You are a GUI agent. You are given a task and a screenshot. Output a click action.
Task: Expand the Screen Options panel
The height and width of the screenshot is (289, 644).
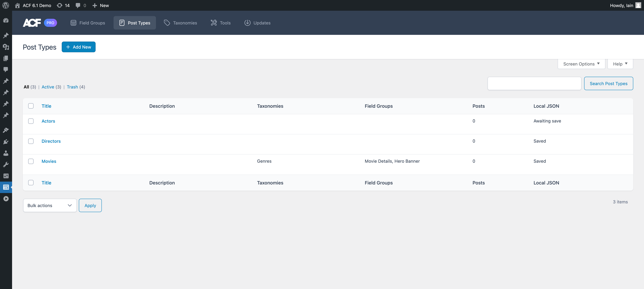click(x=581, y=64)
